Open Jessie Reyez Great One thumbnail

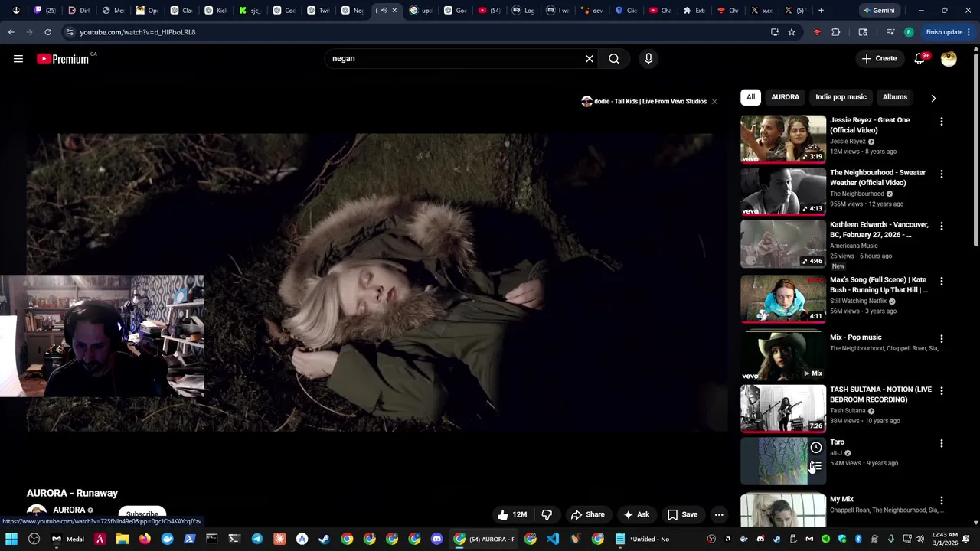783,139
